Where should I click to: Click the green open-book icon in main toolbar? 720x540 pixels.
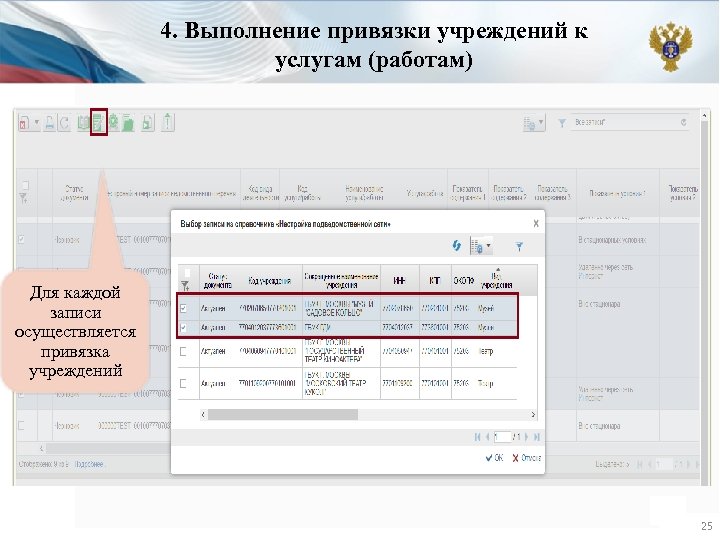(83, 123)
